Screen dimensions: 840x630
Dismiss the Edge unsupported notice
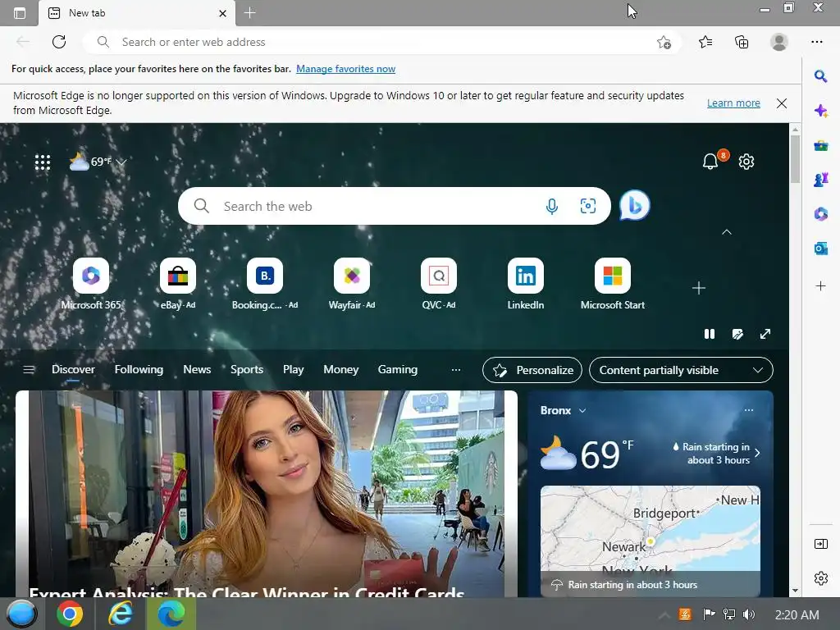pos(782,103)
